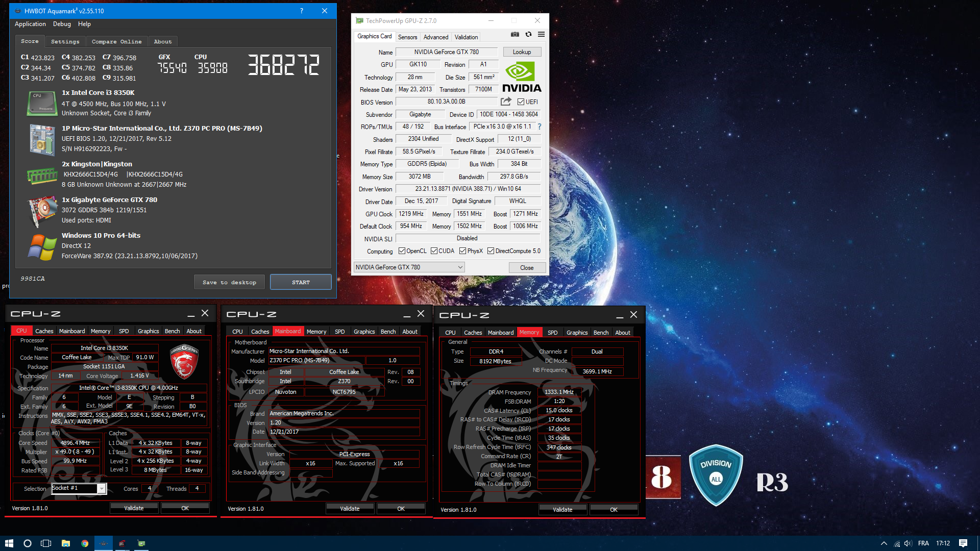
Task: Click the Windows logo icon in Aquamark
Action: [42, 247]
